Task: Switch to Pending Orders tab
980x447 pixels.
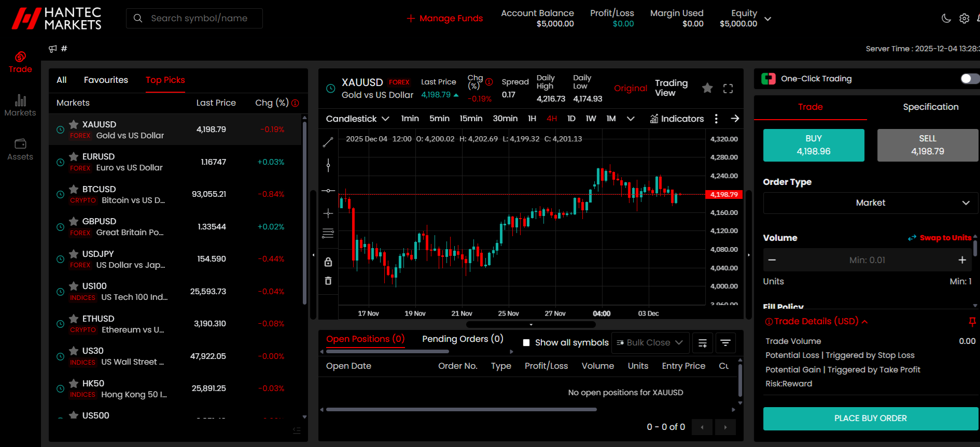Action: 463,339
